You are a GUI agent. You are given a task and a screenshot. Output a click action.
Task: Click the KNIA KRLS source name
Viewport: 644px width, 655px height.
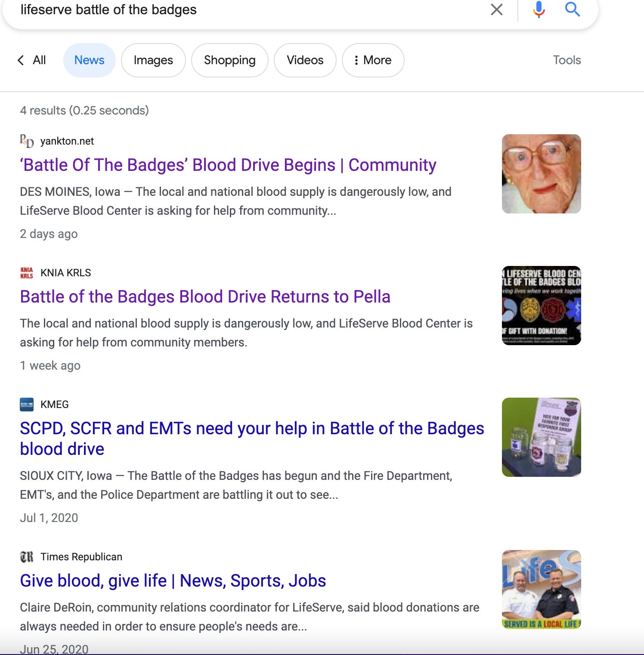coord(66,273)
